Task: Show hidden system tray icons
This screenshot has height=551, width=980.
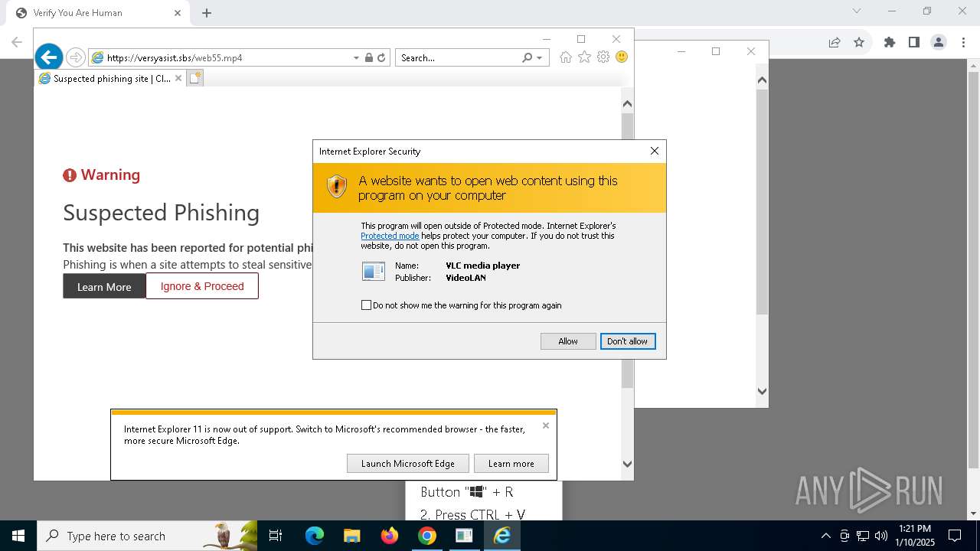Action: click(x=825, y=536)
